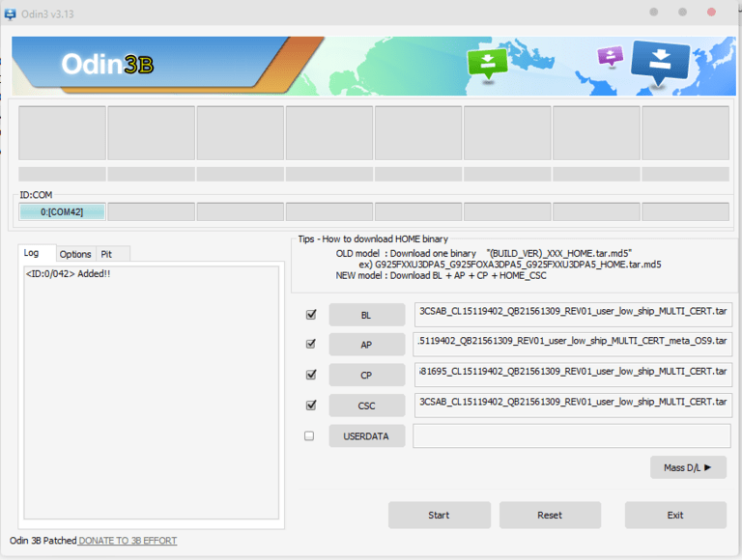742x560 pixels.
Task: Click the AP file path field
Action: tap(572, 345)
